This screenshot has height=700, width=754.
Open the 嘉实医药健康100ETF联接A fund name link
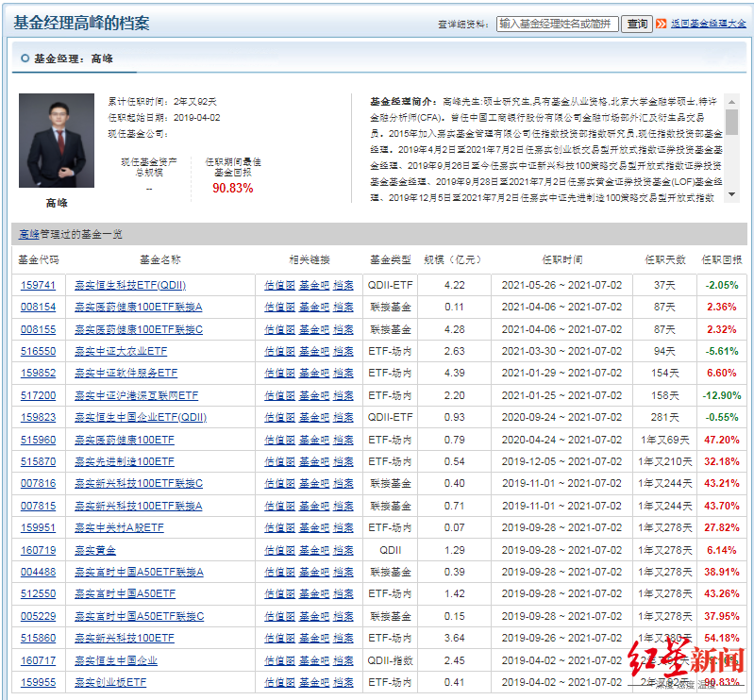139,307
